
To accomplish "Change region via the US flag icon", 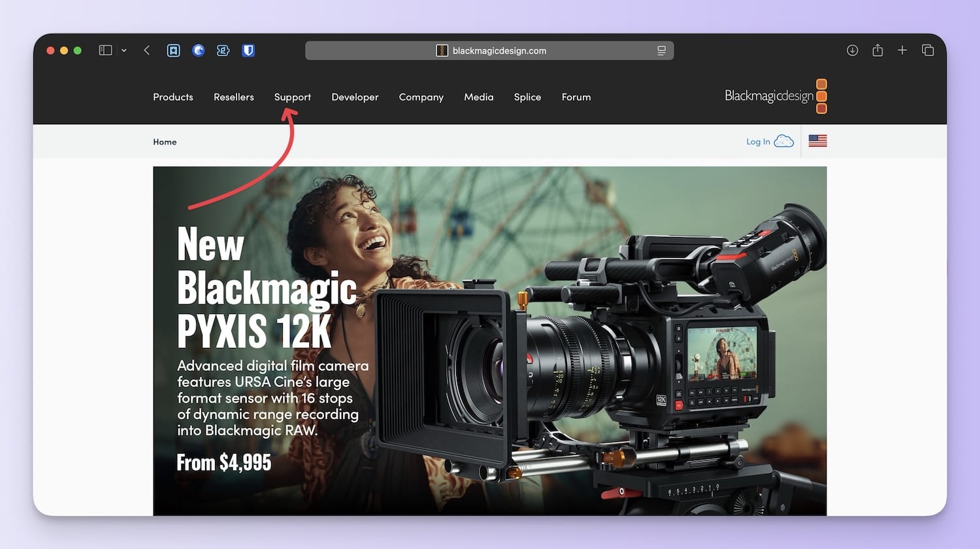I will pos(817,140).
